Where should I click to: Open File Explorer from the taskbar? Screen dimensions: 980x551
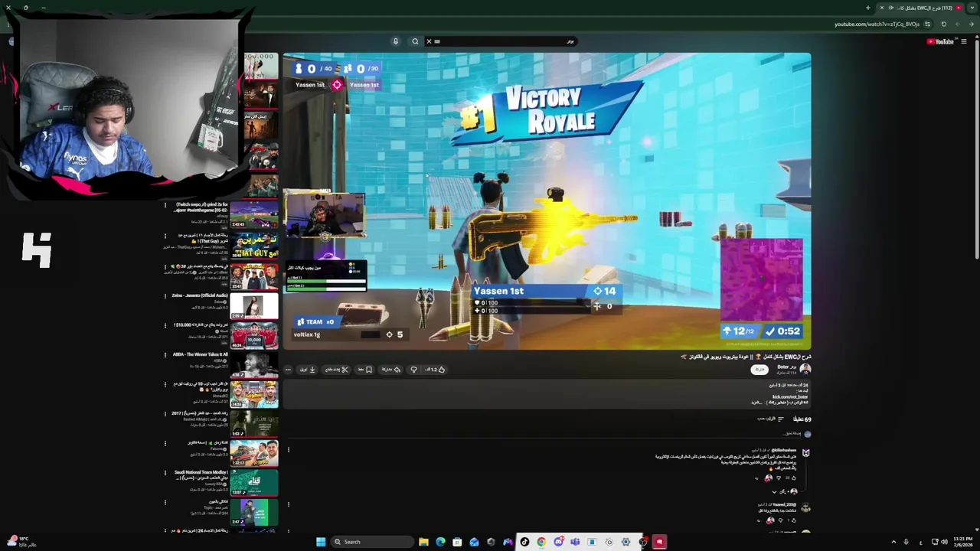click(423, 542)
